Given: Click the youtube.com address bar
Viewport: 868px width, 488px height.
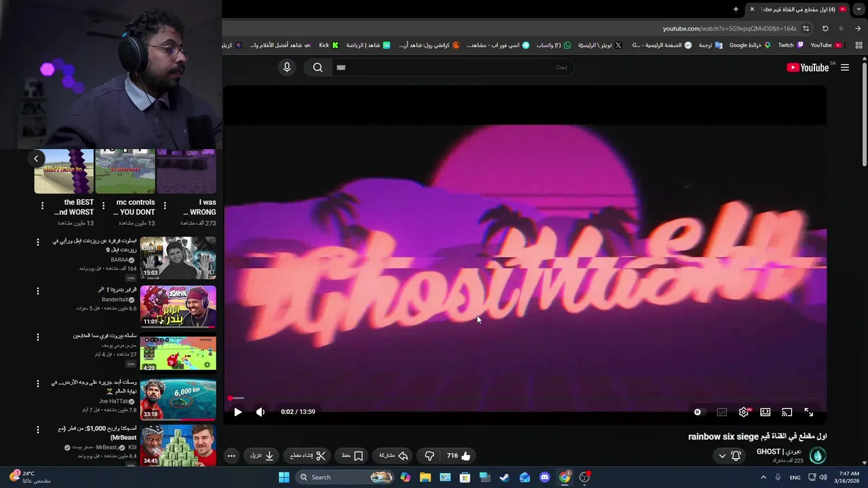Looking at the screenshot, I should tap(729, 28).
